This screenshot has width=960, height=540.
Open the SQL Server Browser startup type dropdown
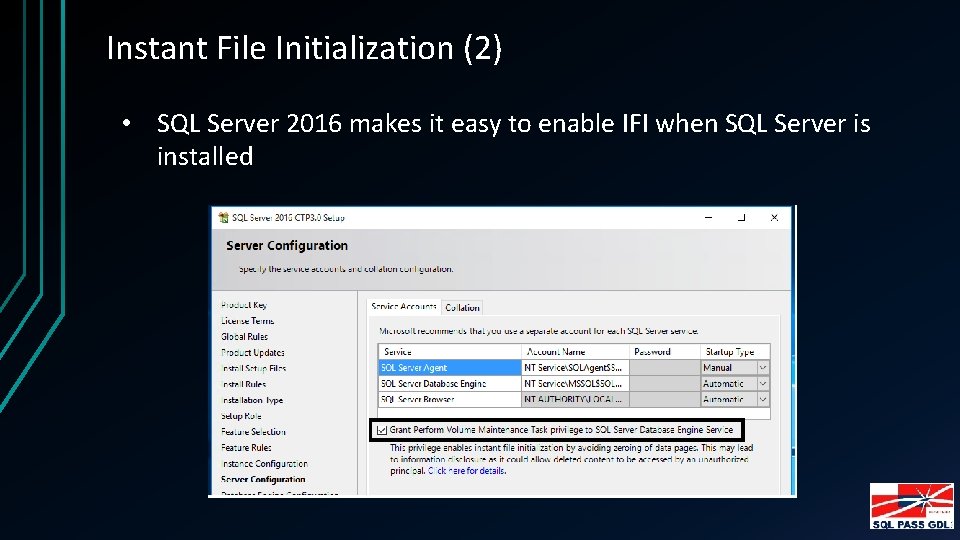click(763, 399)
